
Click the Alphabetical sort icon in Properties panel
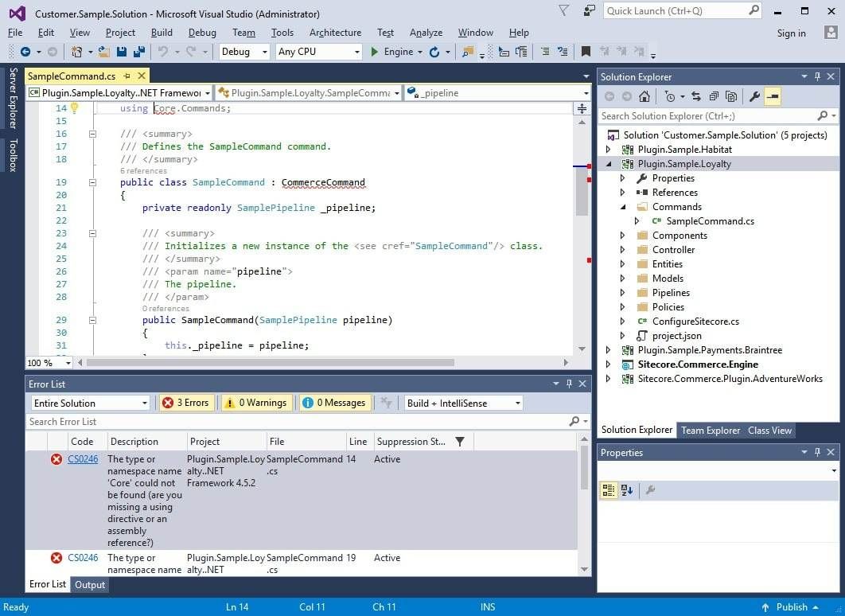627,490
